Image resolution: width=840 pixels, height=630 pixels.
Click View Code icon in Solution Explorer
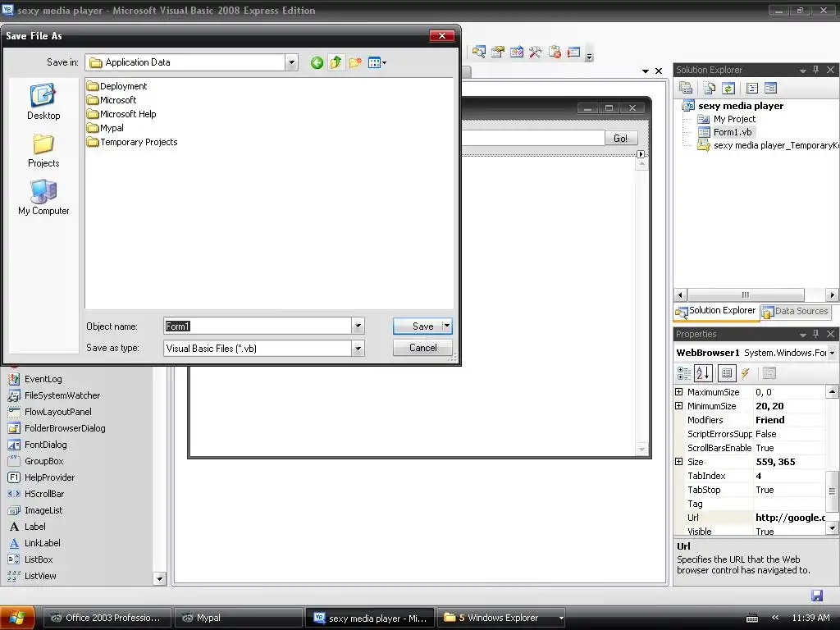tap(752, 88)
